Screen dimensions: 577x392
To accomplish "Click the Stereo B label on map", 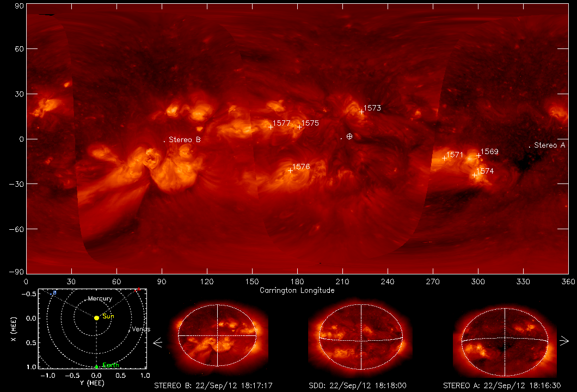I will point(185,140).
